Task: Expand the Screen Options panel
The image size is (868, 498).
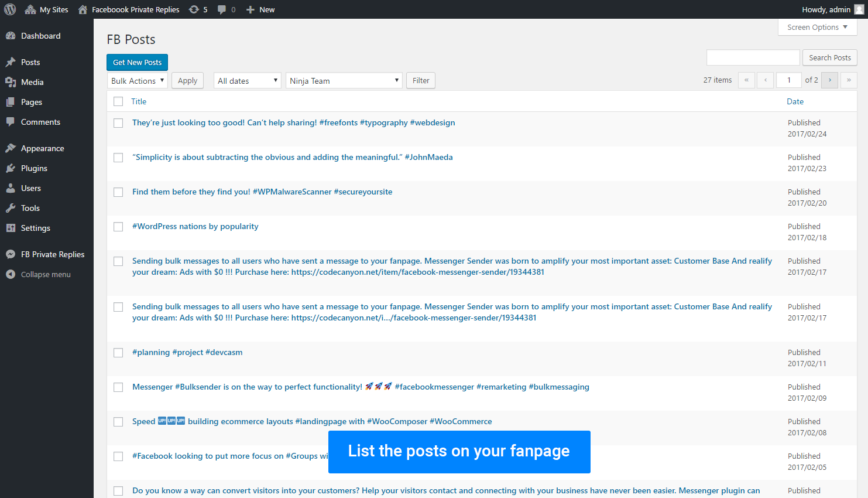Action: [x=818, y=27]
